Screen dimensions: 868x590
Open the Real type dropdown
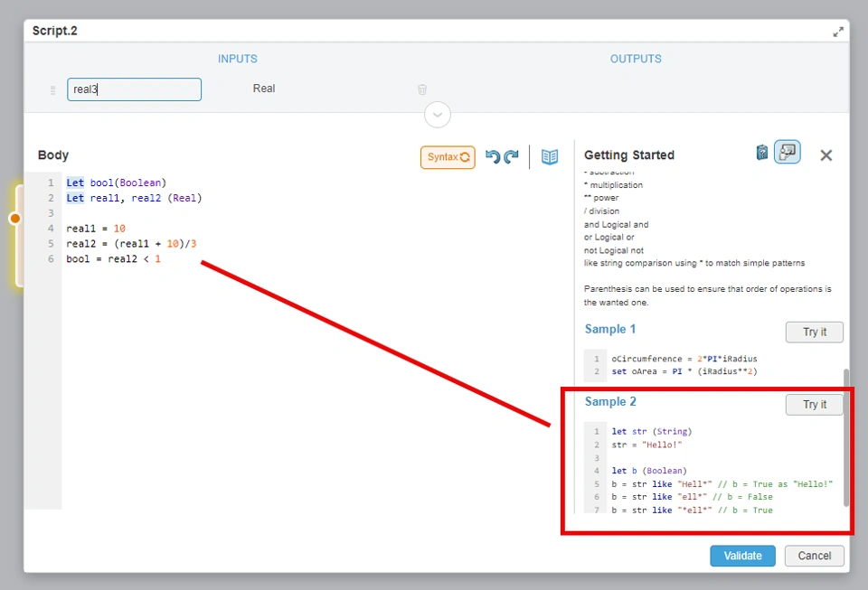[264, 89]
